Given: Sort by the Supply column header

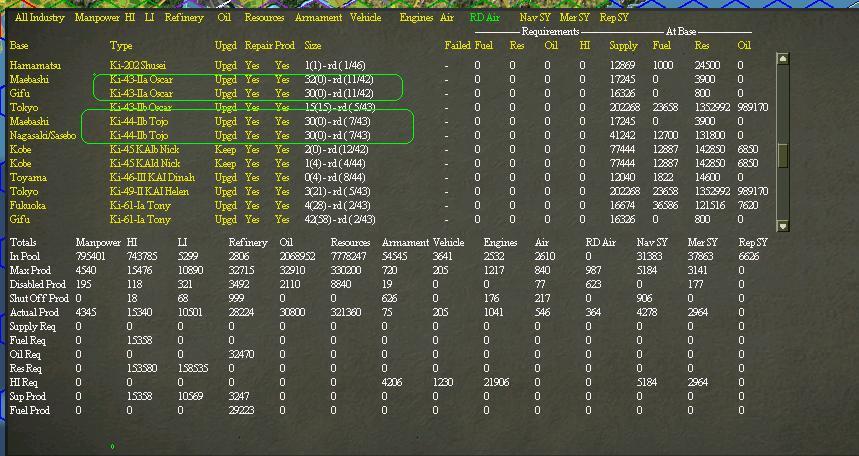Looking at the screenshot, I should 623,45.
